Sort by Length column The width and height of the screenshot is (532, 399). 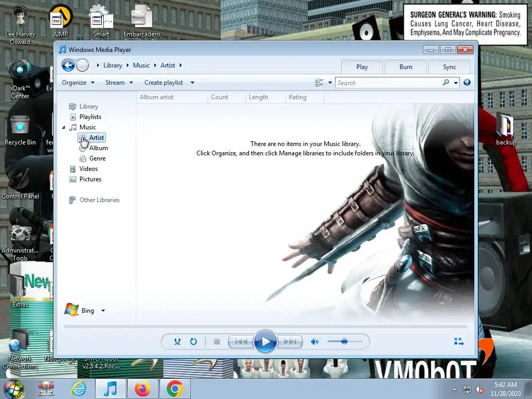click(265, 97)
